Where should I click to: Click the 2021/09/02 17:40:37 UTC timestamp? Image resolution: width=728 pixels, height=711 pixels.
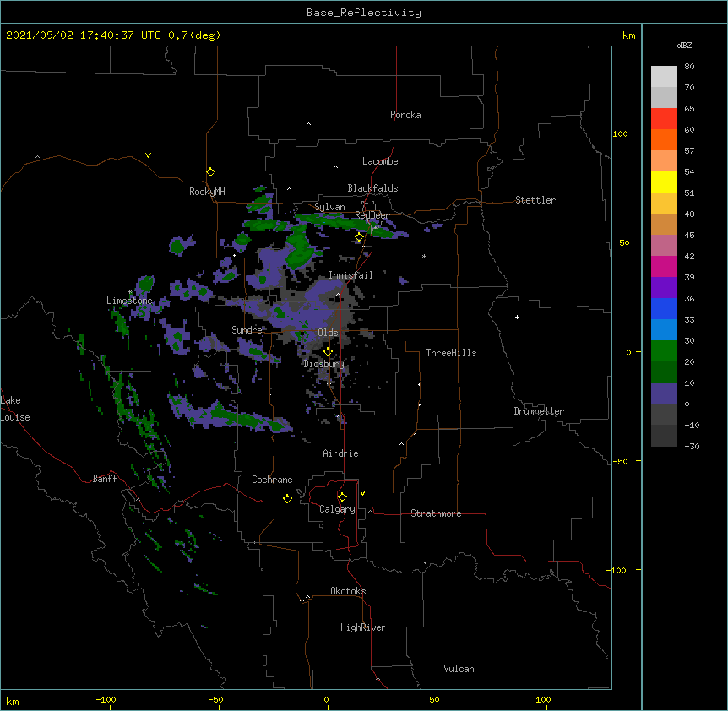click(84, 35)
